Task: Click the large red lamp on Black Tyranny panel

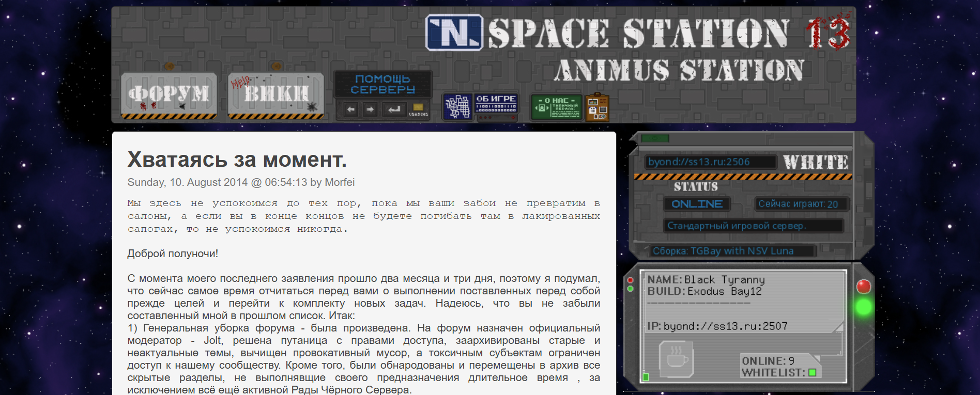Action: (864, 287)
